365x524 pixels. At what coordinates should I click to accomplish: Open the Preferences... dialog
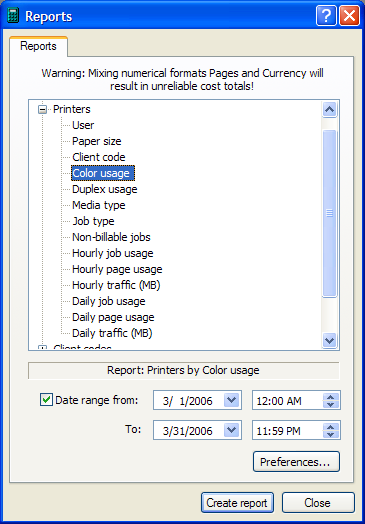pos(296,462)
